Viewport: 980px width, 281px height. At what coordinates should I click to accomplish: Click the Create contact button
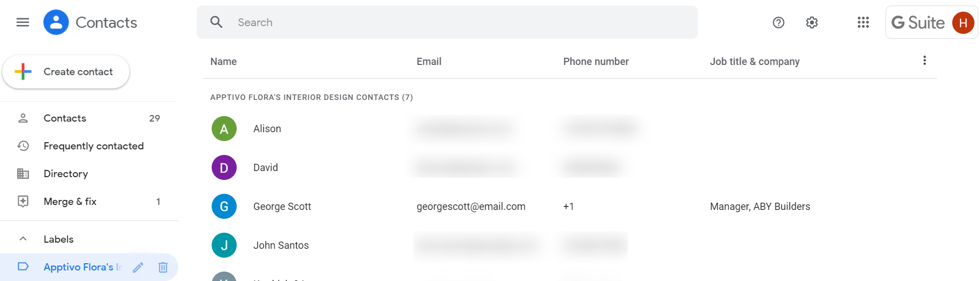click(x=66, y=72)
